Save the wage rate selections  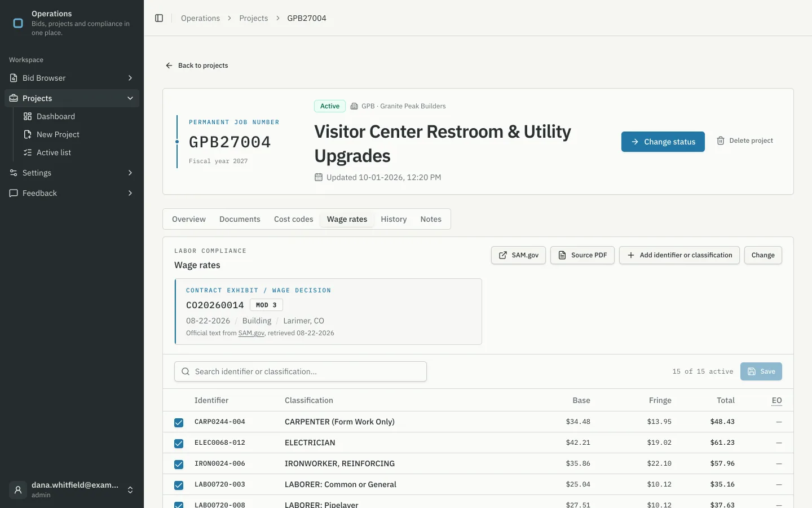coord(761,371)
